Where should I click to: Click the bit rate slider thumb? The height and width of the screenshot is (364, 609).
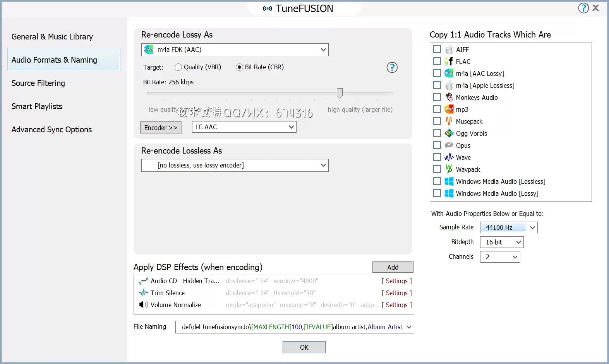tap(340, 93)
